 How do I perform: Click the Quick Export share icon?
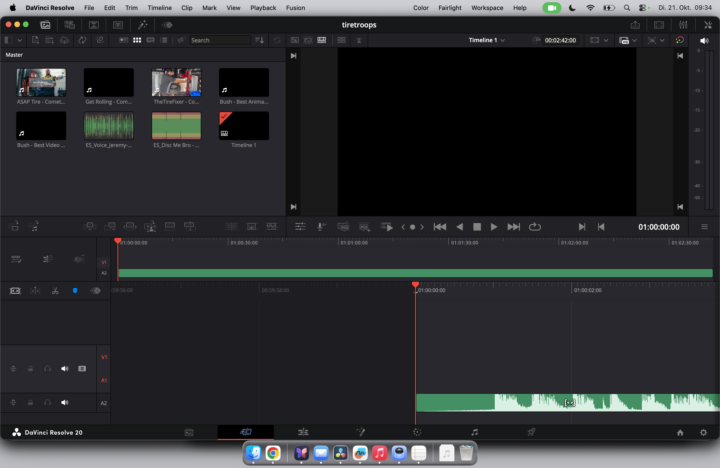point(635,25)
